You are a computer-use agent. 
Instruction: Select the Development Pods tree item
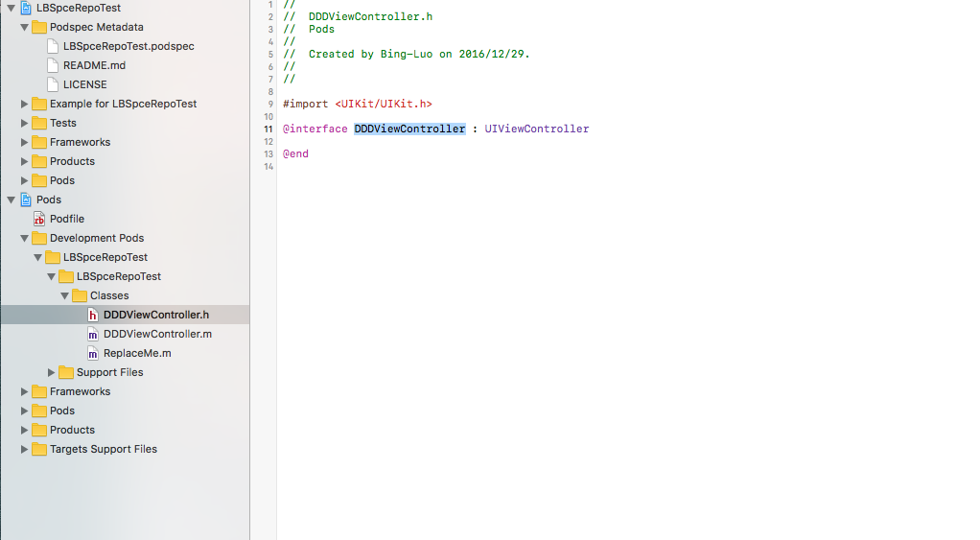point(96,238)
